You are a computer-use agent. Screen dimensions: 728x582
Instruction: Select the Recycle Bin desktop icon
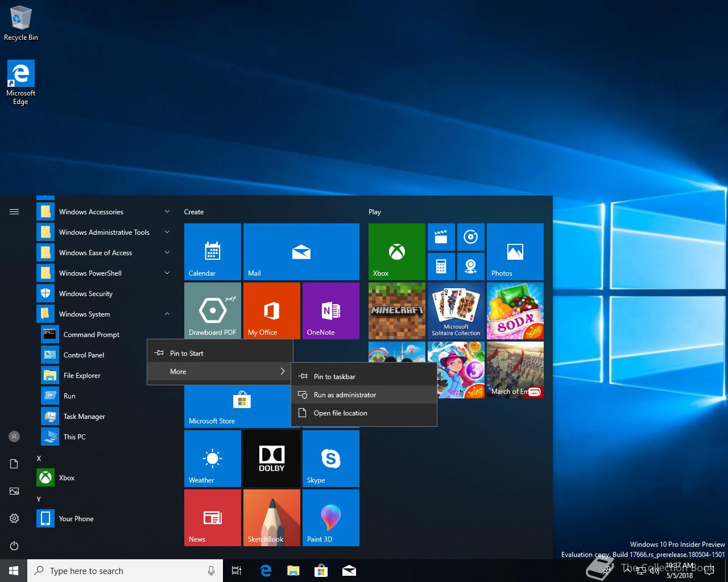click(21, 23)
